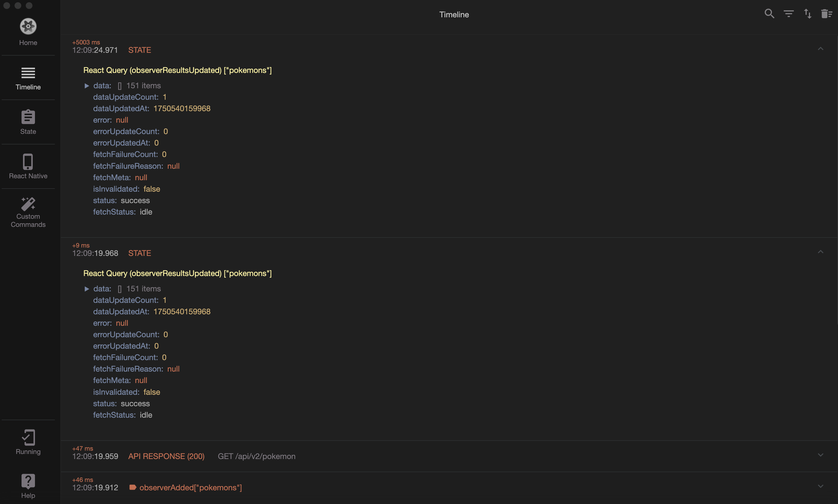Clear the timeline with trash icon
Screen dimensions: 838x504
[827, 14]
